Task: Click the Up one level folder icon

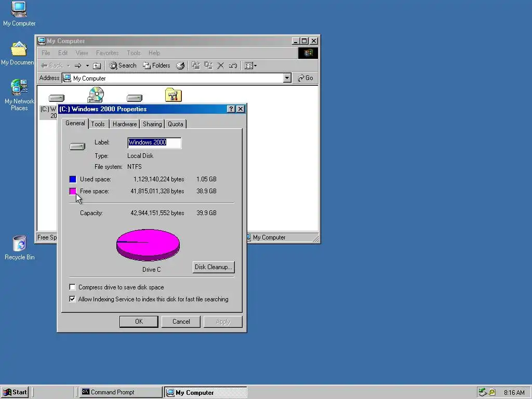Action: (97, 65)
